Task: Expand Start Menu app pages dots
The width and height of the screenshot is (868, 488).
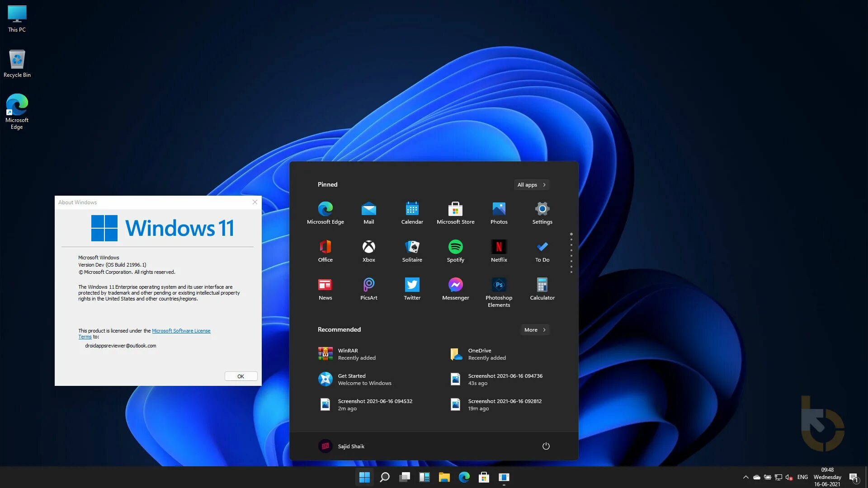Action: coord(571,253)
